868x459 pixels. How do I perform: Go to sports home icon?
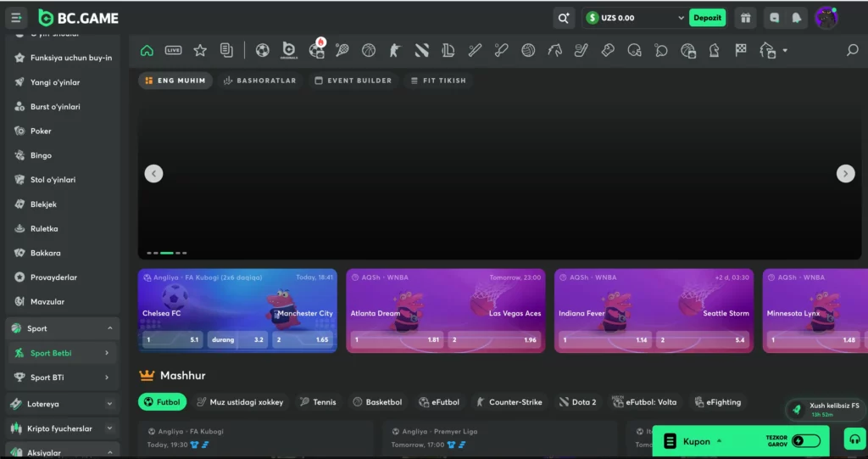click(x=147, y=50)
